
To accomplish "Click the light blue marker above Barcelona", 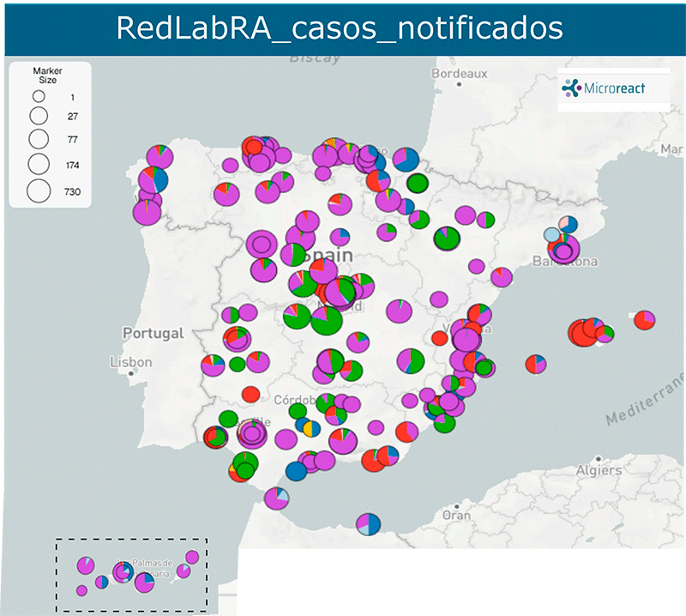I will tap(552, 234).
